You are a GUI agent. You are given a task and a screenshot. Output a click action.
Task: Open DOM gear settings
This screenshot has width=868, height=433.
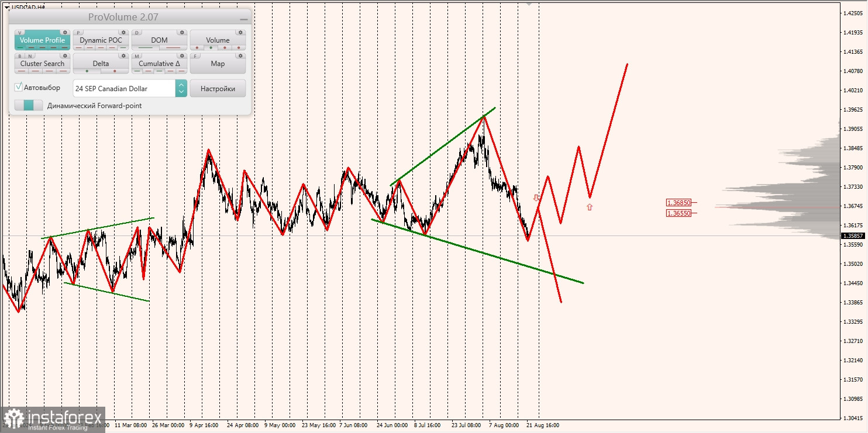click(x=182, y=32)
